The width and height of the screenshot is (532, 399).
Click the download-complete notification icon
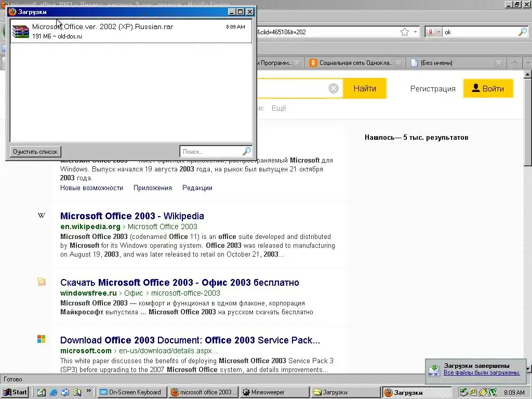click(434, 370)
